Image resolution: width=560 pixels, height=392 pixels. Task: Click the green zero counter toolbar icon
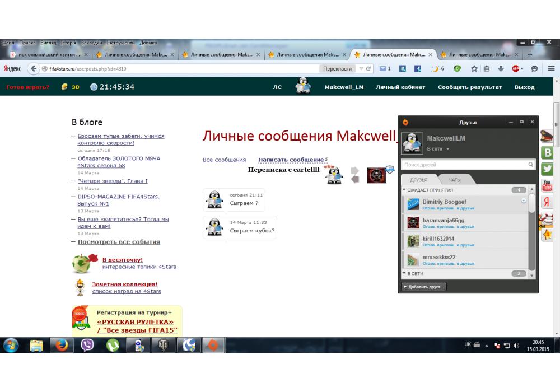pos(457,68)
